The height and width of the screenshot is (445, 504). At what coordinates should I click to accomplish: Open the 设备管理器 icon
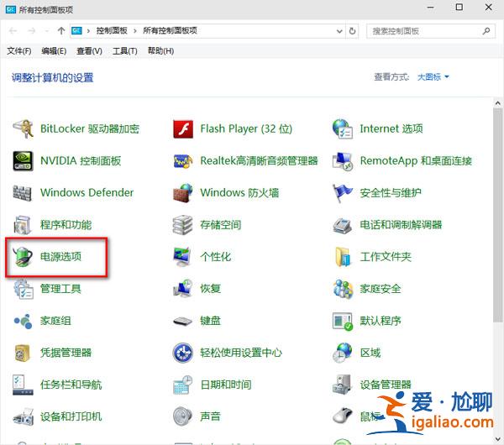342,385
